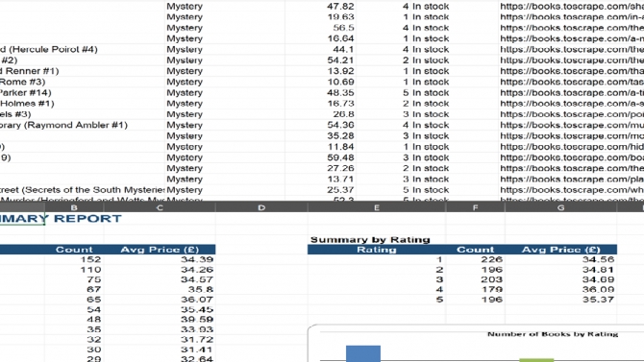Screen dimensions: 644x362
Task: Click Mystery category cell in the 19.63 row
Action: click(225, 17)
